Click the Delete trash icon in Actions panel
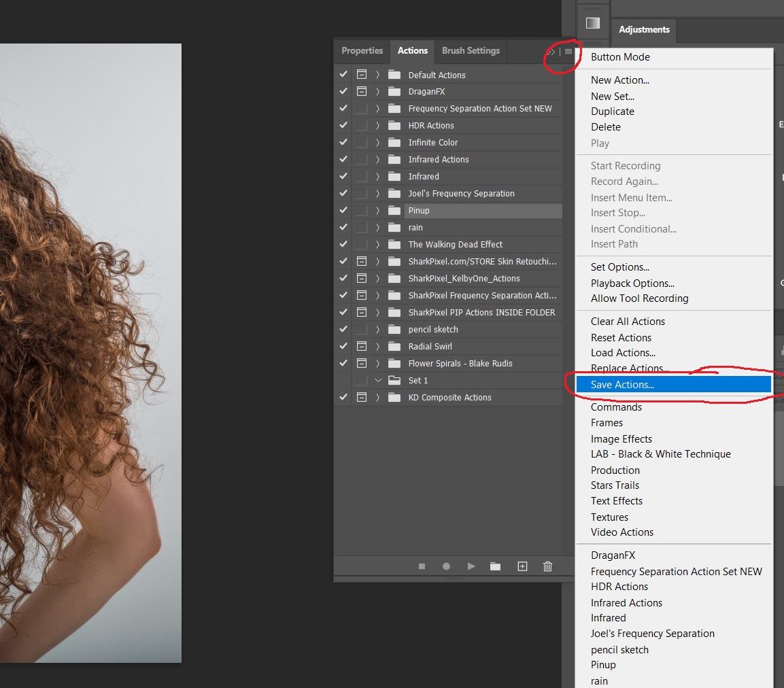 point(548,566)
